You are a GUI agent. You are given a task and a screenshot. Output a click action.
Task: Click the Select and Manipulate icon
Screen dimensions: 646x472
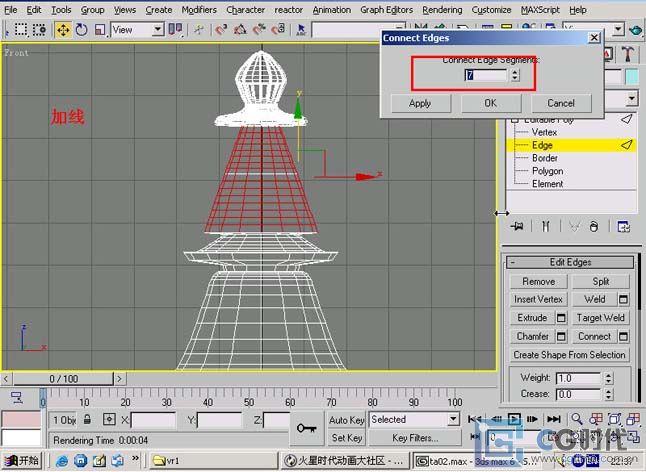tap(199, 30)
